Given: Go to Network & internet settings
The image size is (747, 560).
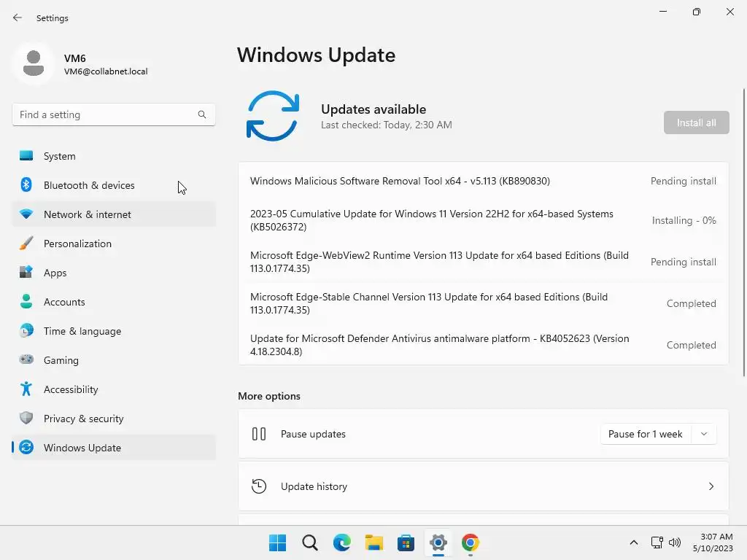Looking at the screenshot, I should point(114,214).
